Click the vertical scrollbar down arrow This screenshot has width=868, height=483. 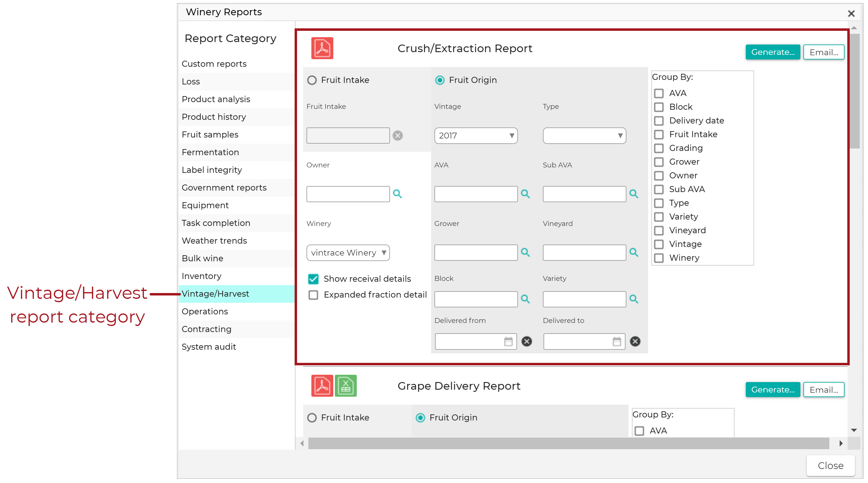[x=854, y=430]
